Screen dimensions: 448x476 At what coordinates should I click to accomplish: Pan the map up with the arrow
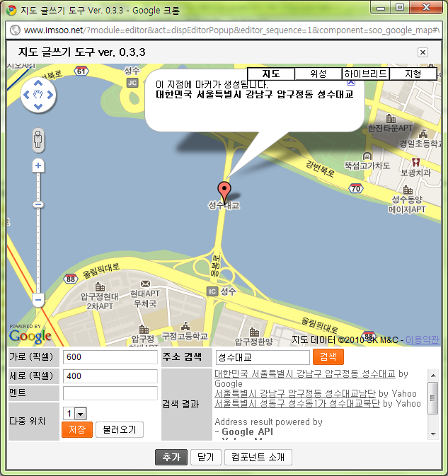(38, 83)
